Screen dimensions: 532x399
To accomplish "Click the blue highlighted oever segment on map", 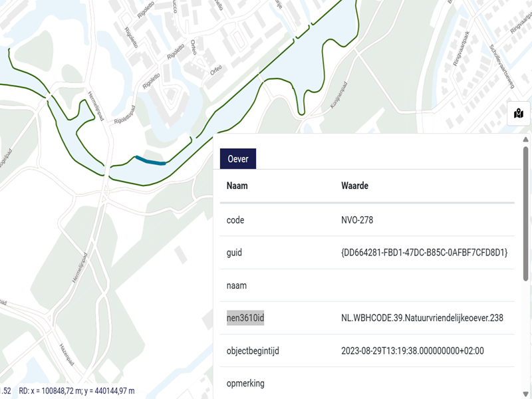I will [x=150, y=160].
